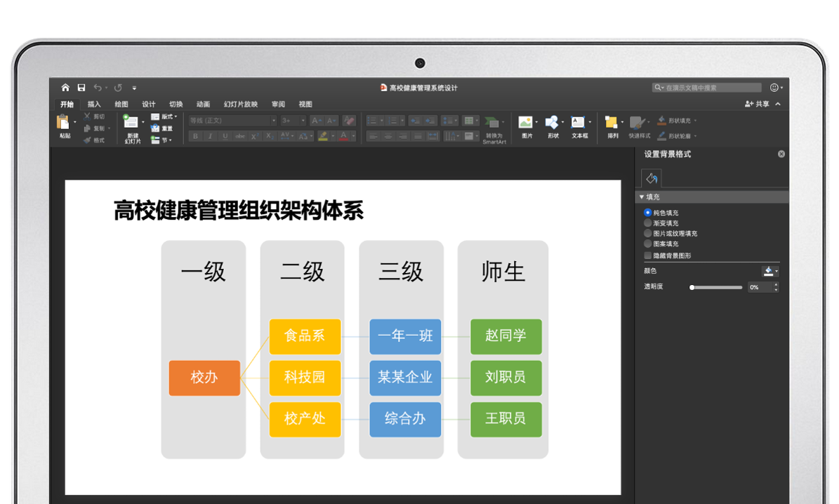Viewport: 839px width, 504px height.
Task: Click the 格式 format painter icon
Action: (86, 140)
